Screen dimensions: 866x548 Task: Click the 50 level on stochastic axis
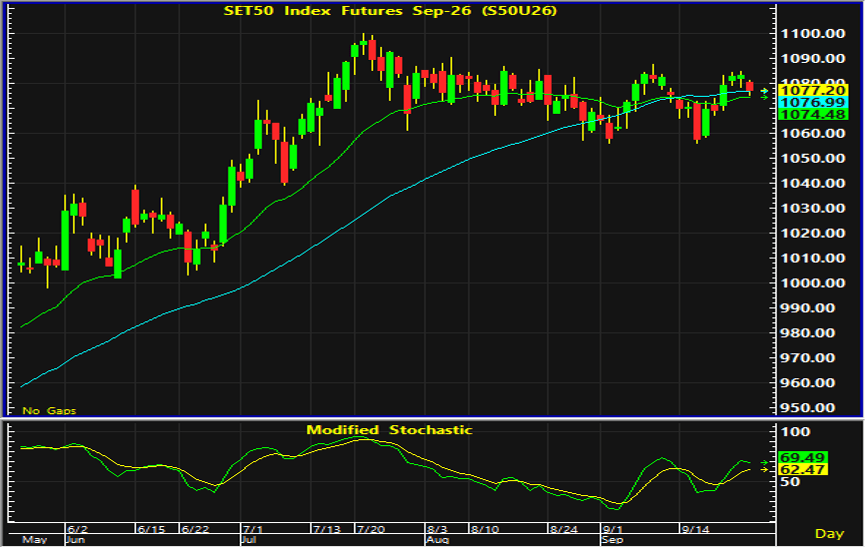point(790,481)
